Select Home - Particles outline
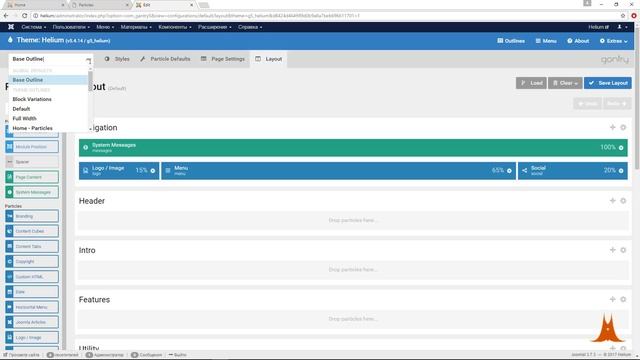This screenshot has width=640, height=360. tap(48, 128)
